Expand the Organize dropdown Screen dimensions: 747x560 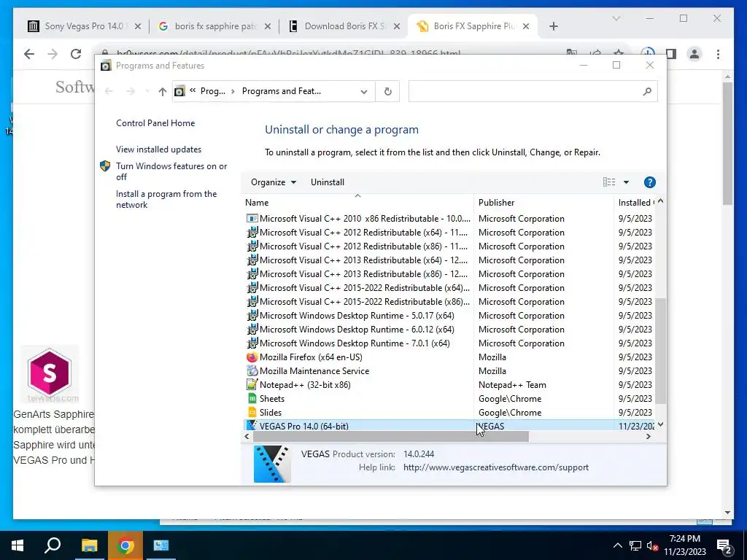coord(274,182)
